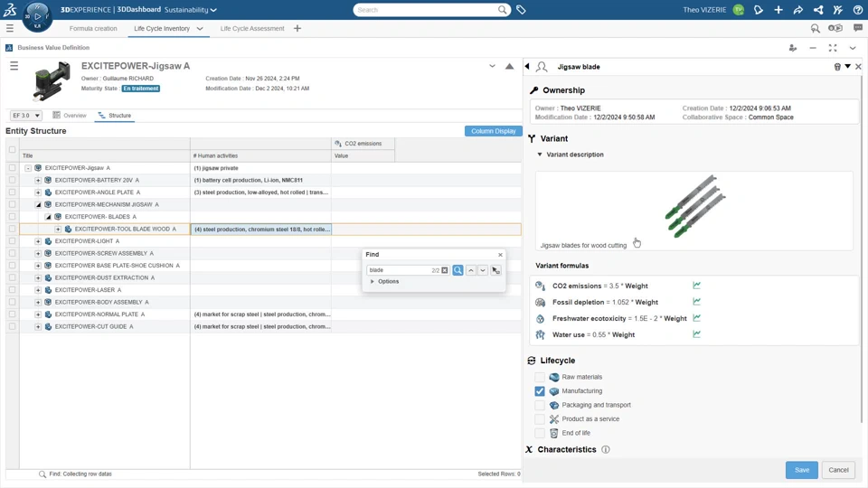The image size is (868, 488).
Task: Open the tools icon in top bar
Action: [837, 9]
